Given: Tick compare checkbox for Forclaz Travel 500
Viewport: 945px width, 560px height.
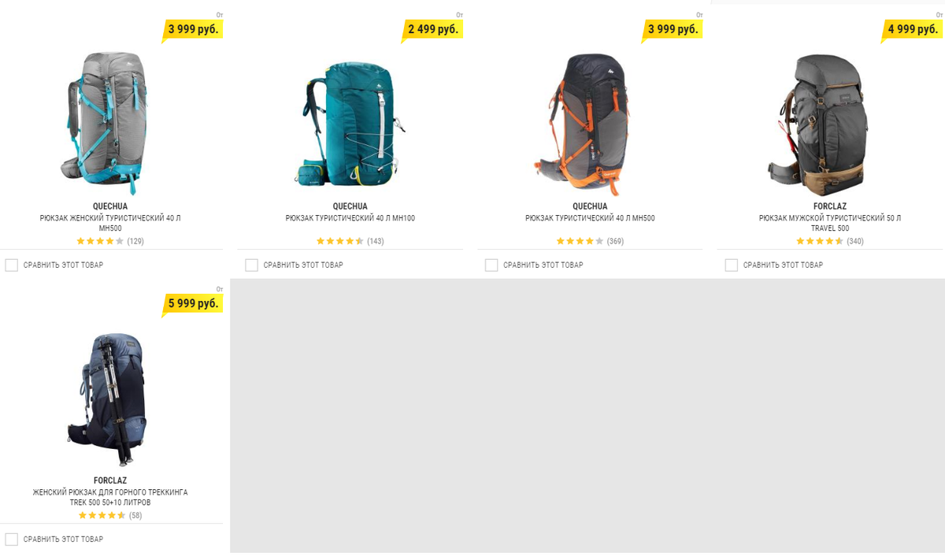Looking at the screenshot, I should coord(732,265).
